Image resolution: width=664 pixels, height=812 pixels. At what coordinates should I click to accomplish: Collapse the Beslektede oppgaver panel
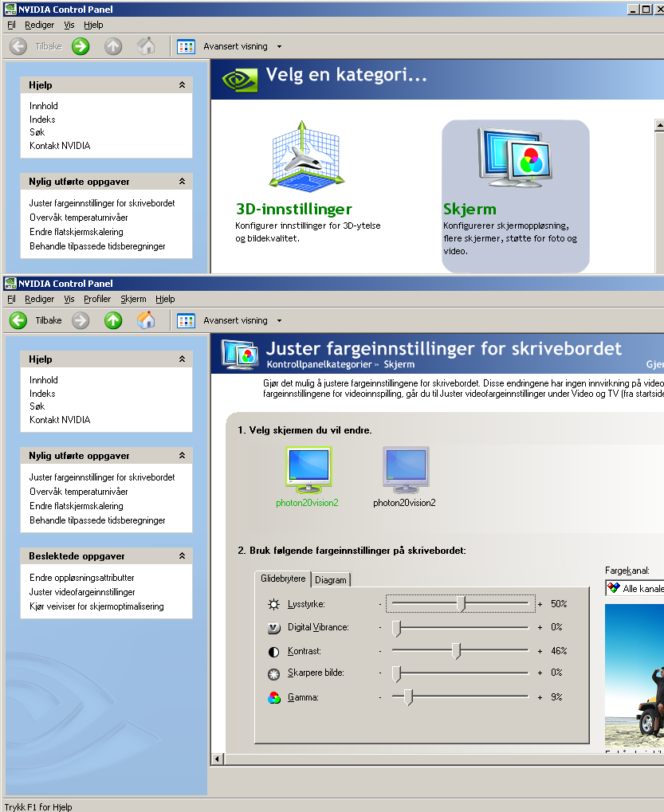point(183,555)
